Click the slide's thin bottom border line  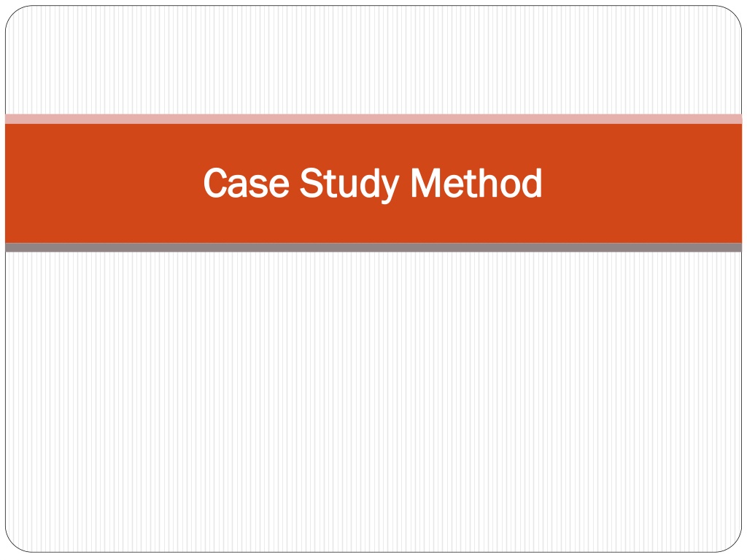373,552
